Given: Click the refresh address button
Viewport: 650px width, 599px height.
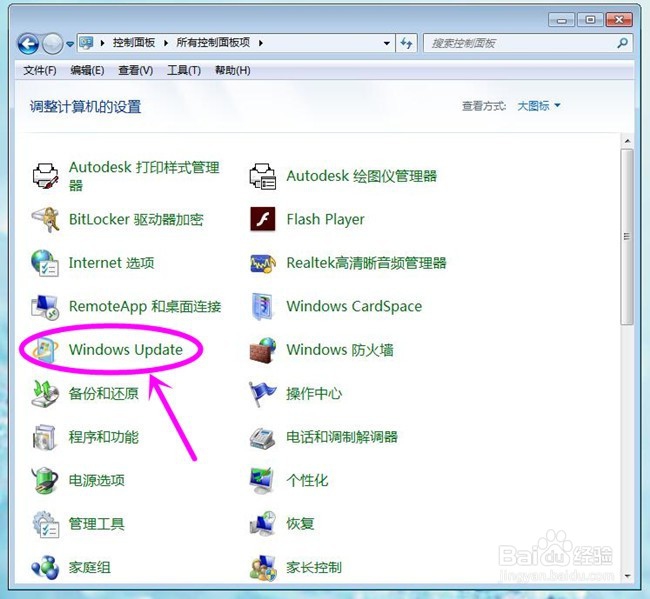Looking at the screenshot, I should (x=406, y=43).
